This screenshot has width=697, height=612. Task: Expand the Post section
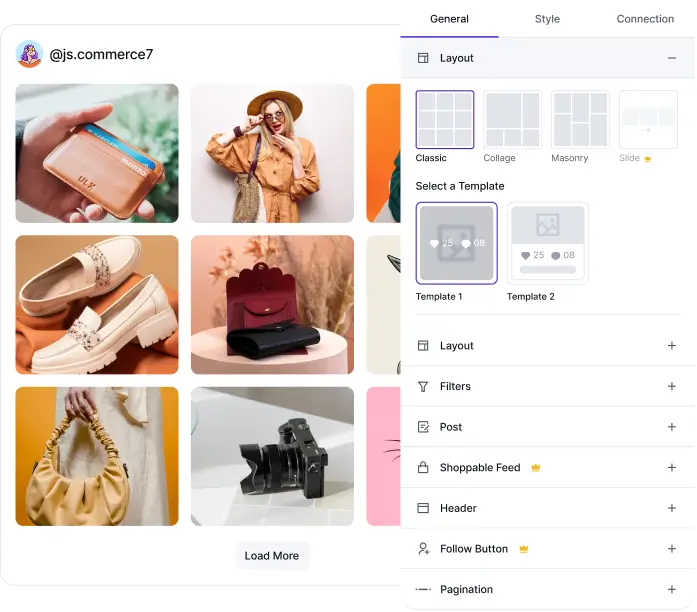click(x=672, y=427)
